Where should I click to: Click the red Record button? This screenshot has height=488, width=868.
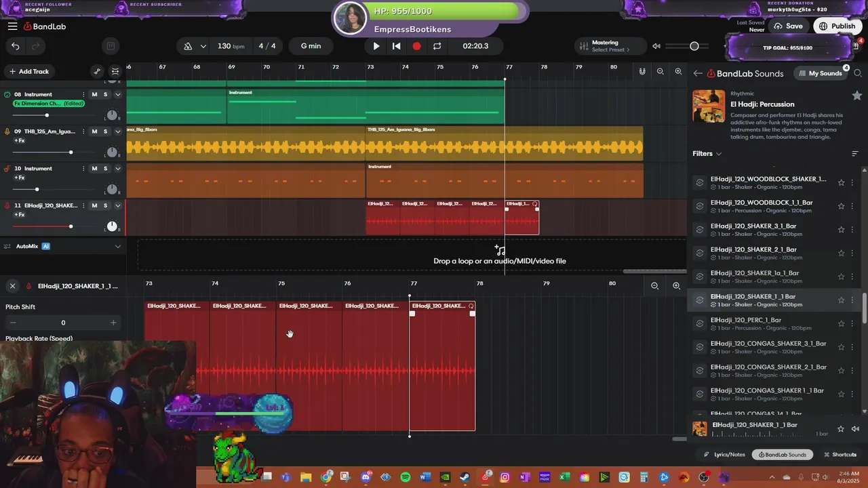tap(417, 46)
